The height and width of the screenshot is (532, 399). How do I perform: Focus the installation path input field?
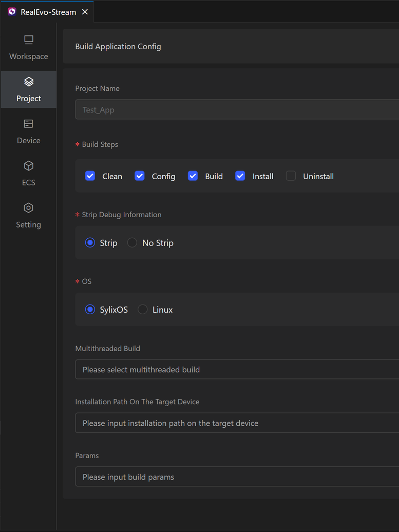(237, 423)
